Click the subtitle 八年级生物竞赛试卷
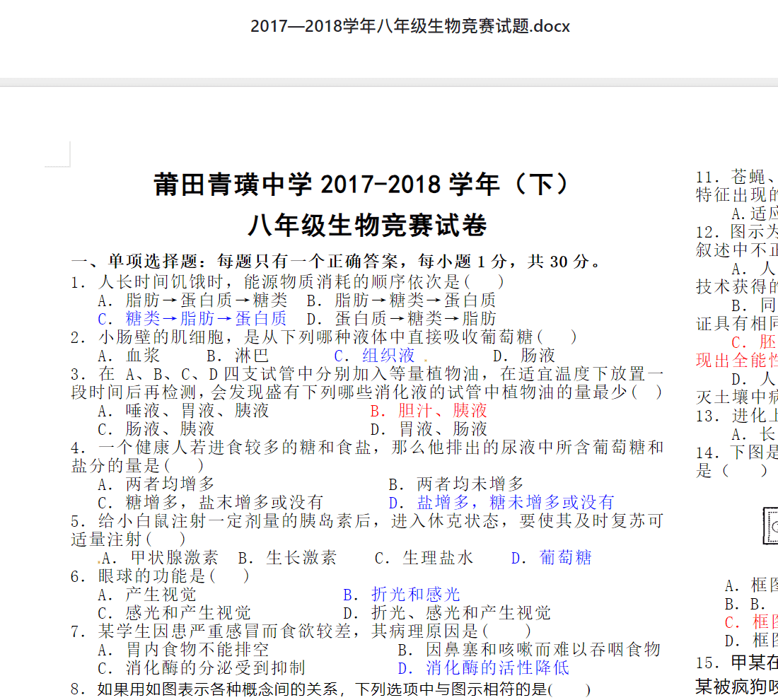Screen dimensions: 778x700 coord(367,226)
